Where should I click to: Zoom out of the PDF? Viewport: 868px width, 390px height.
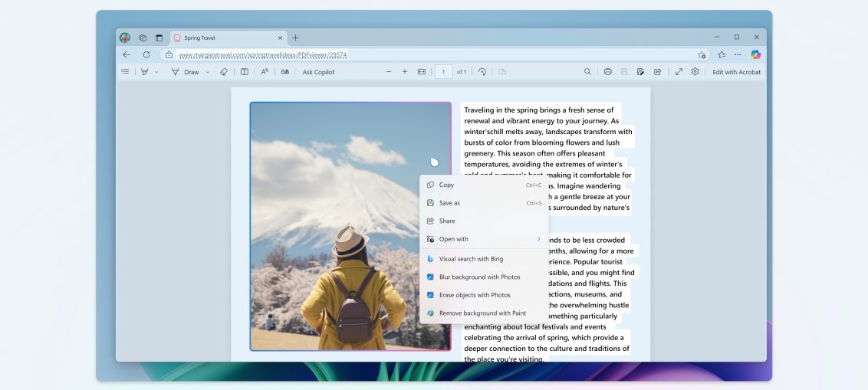click(x=389, y=72)
